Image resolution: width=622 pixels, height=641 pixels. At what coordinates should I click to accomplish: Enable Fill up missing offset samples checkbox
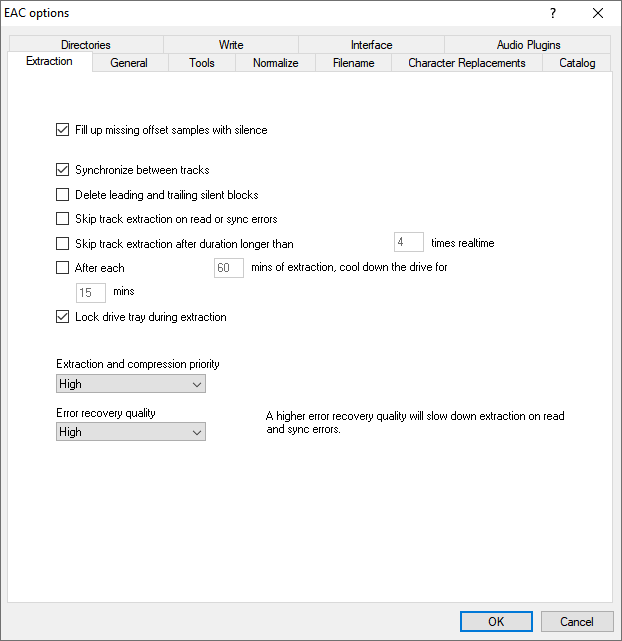click(63, 130)
